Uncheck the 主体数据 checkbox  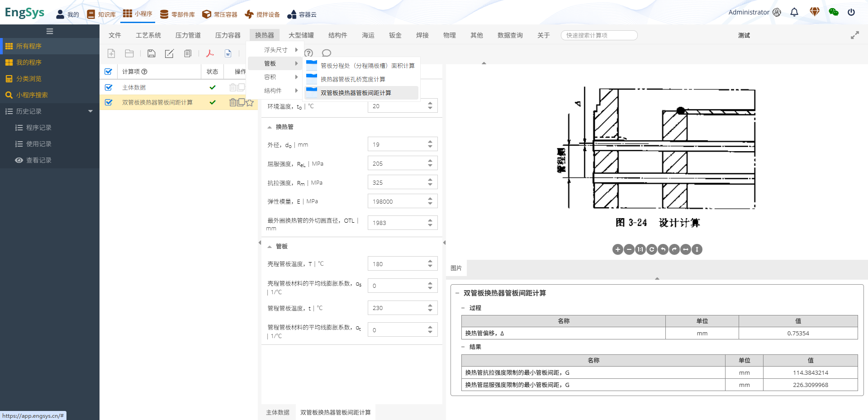[x=109, y=87]
